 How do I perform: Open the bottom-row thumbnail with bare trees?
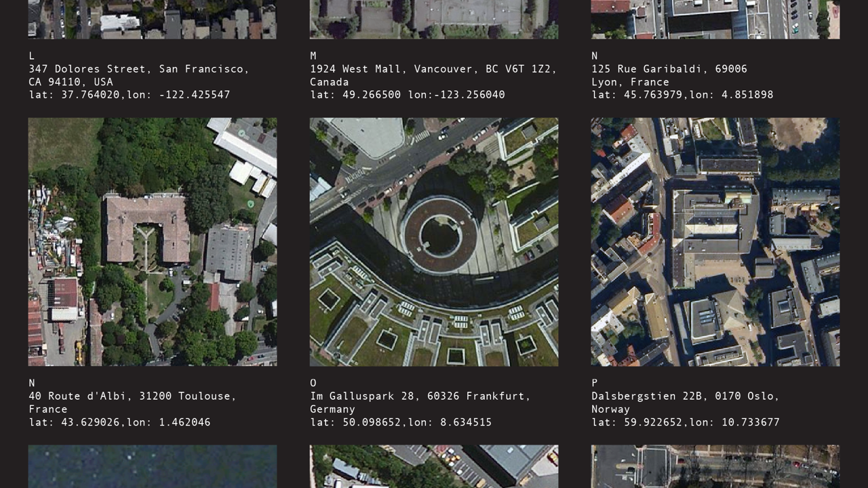(x=715, y=466)
